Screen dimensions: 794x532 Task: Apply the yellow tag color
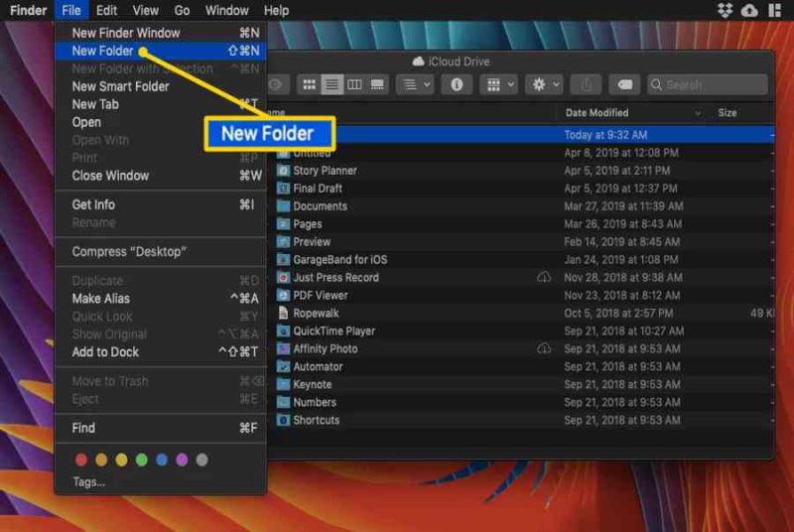(x=121, y=460)
